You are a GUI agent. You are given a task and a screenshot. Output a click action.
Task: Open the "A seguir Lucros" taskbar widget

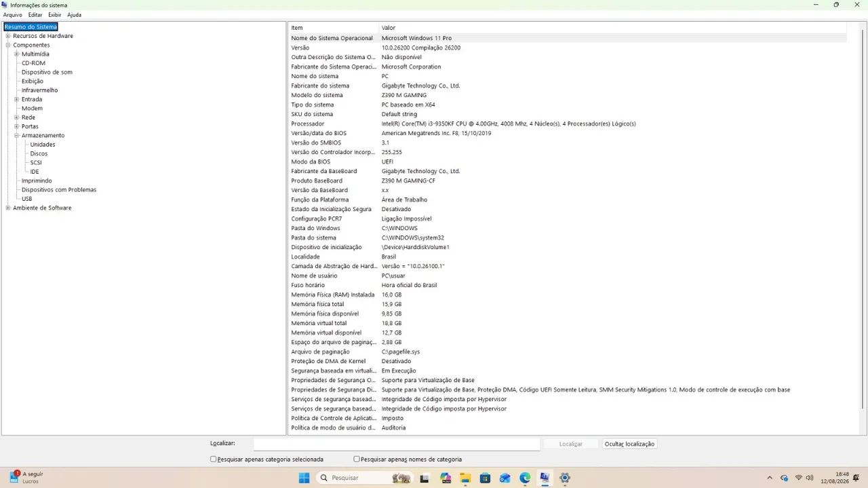point(27,477)
